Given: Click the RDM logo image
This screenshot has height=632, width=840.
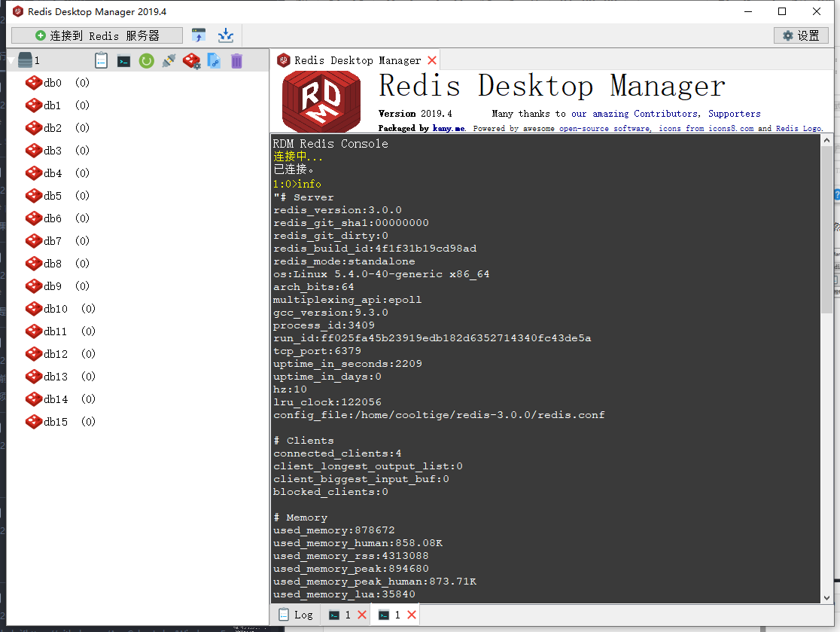Looking at the screenshot, I should point(321,102).
